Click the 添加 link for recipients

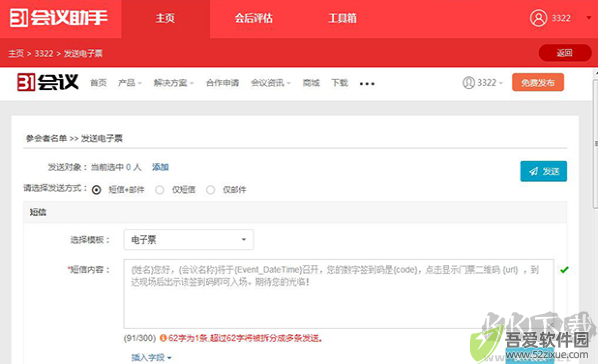coord(160,167)
